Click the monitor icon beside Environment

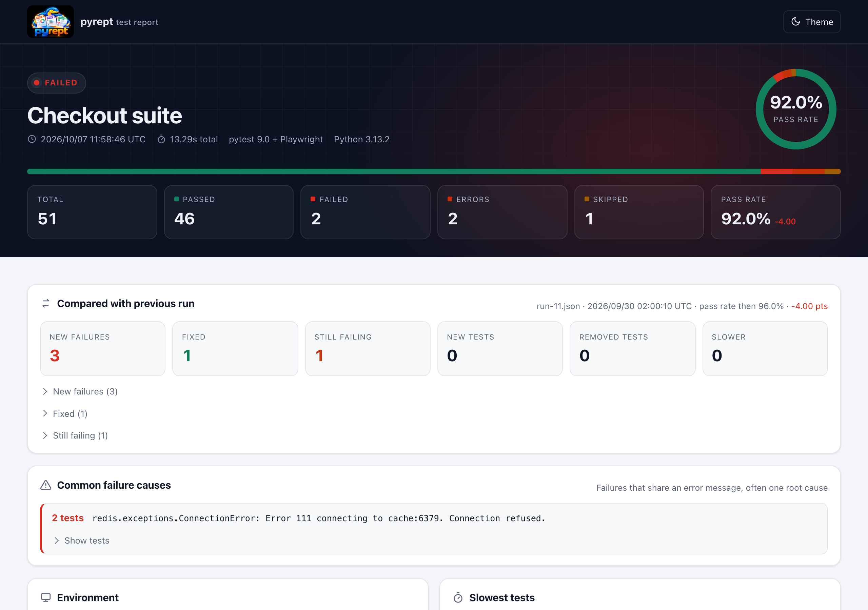[x=46, y=597]
